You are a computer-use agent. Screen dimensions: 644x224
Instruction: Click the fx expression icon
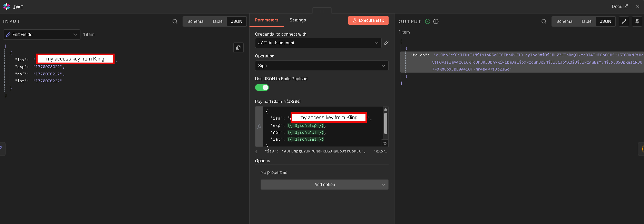(x=259, y=127)
